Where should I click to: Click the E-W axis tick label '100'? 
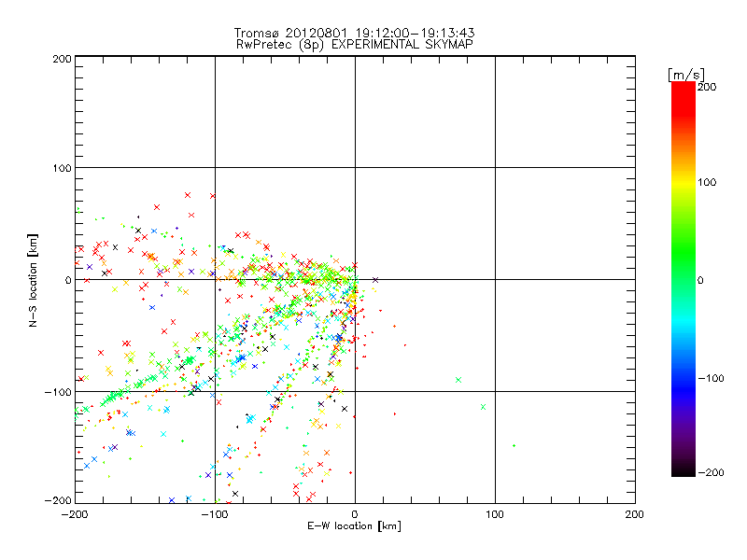tap(495, 514)
